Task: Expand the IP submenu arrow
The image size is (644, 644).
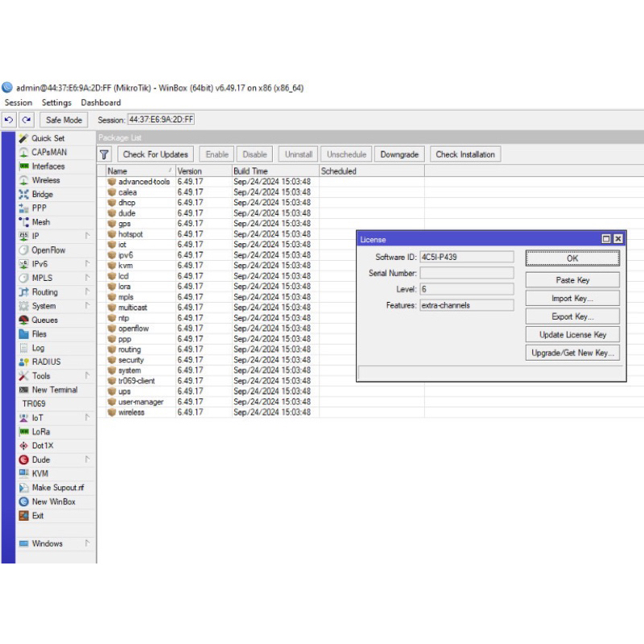Action: (x=87, y=236)
